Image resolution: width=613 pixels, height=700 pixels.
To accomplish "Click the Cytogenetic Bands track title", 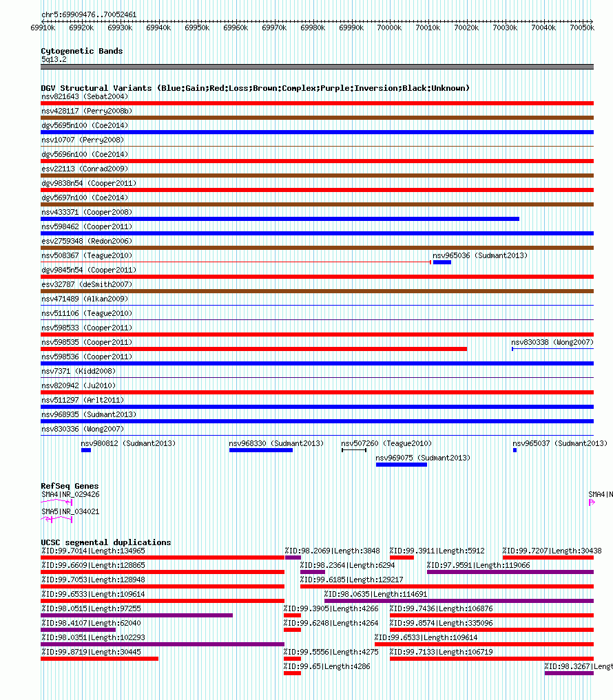I will click(82, 51).
